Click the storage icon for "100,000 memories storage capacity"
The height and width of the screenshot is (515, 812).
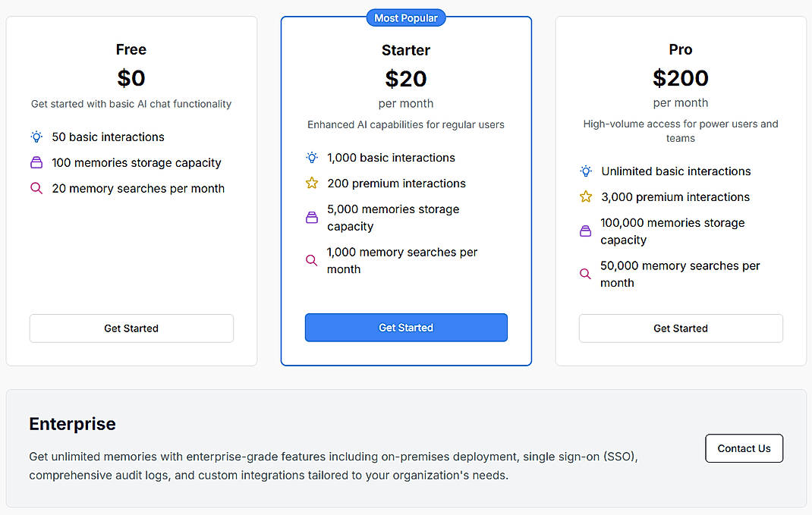click(586, 231)
